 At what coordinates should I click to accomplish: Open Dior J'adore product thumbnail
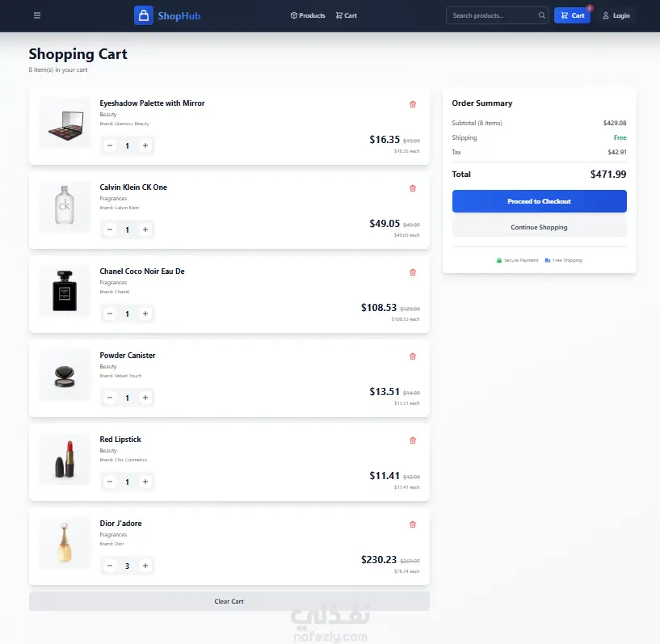65,543
